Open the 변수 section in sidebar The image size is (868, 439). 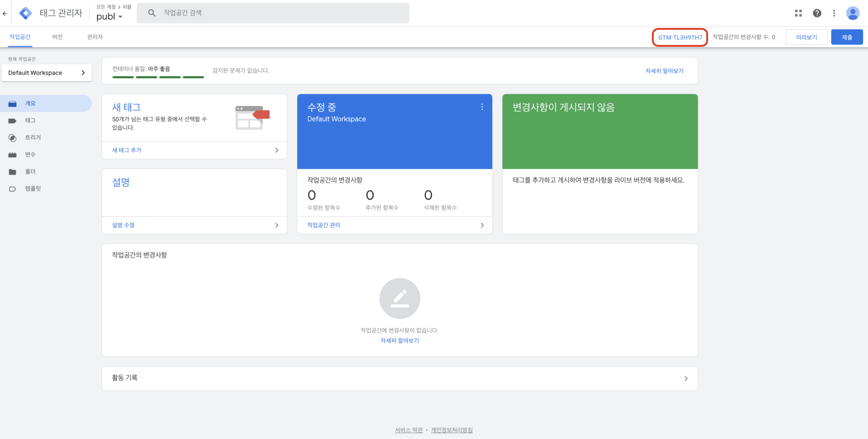tap(30, 155)
